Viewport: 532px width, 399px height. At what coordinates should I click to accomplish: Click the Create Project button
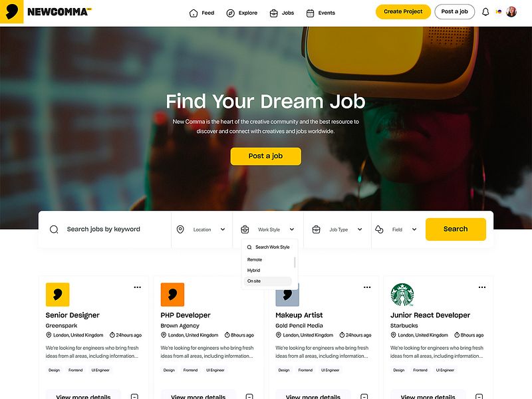tap(403, 11)
